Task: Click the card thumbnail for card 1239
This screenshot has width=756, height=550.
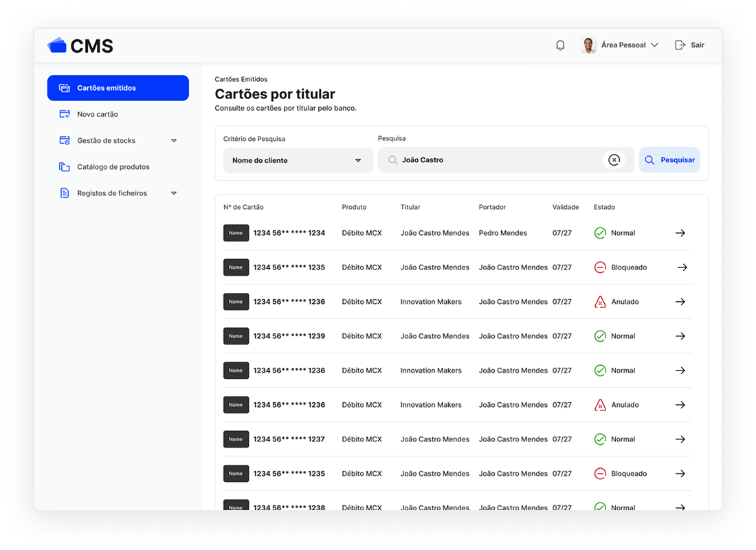Action: point(236,336)
